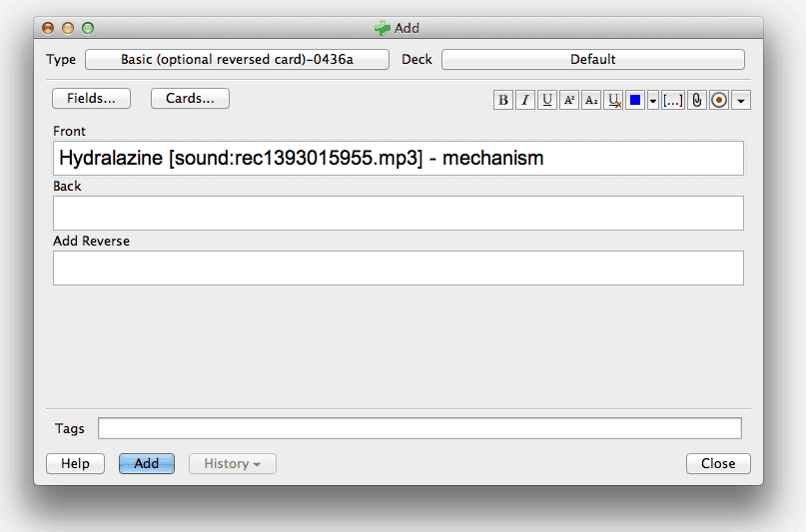The image size is (806, 532).
Task: Attach media with the paperclip icon
Action: tap(697, 100)
